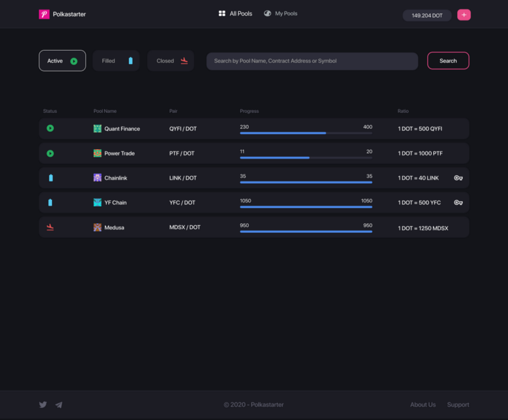Image resolution: width=508 pixels, height=420 pixels.
Task: Open the About Us link
Action: click(423, 405)
